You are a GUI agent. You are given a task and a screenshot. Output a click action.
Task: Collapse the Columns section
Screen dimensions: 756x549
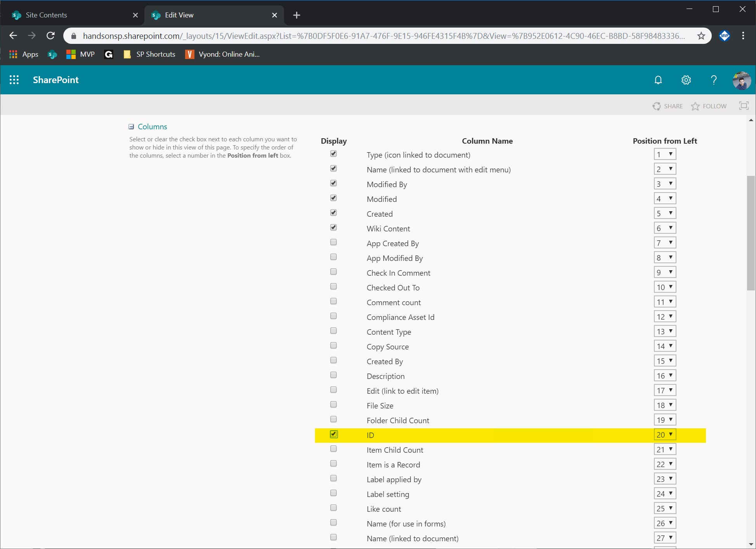click(x=132, y=127)
